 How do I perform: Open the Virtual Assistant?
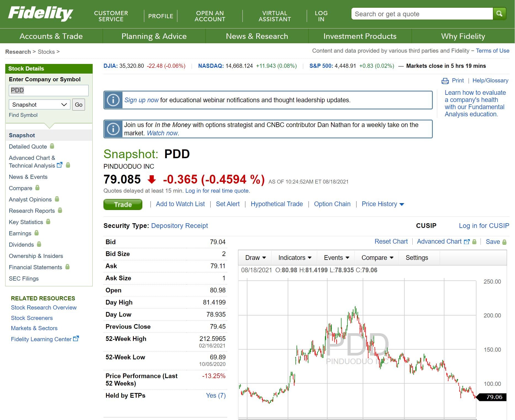pos(275,16)
